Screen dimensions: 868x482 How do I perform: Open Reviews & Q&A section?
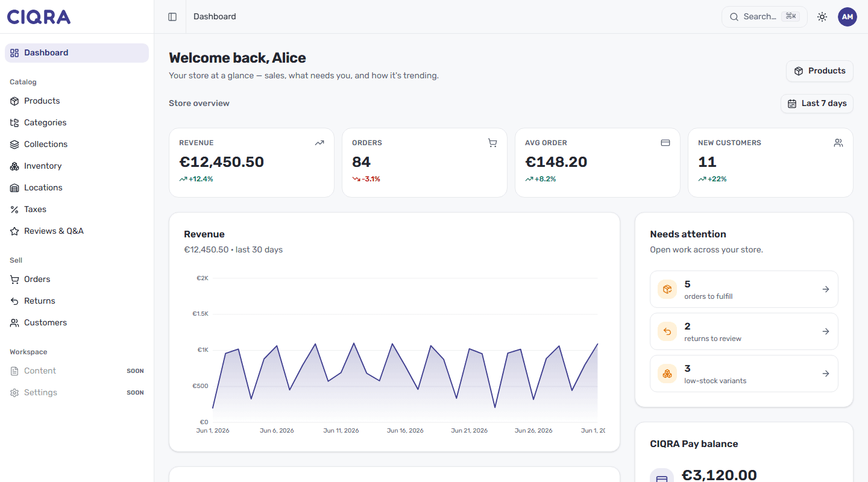tap(77, 231)
